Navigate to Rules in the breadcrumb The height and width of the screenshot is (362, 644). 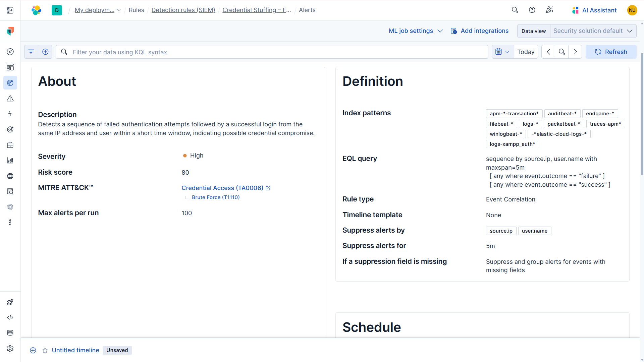(x=136, y=10)
